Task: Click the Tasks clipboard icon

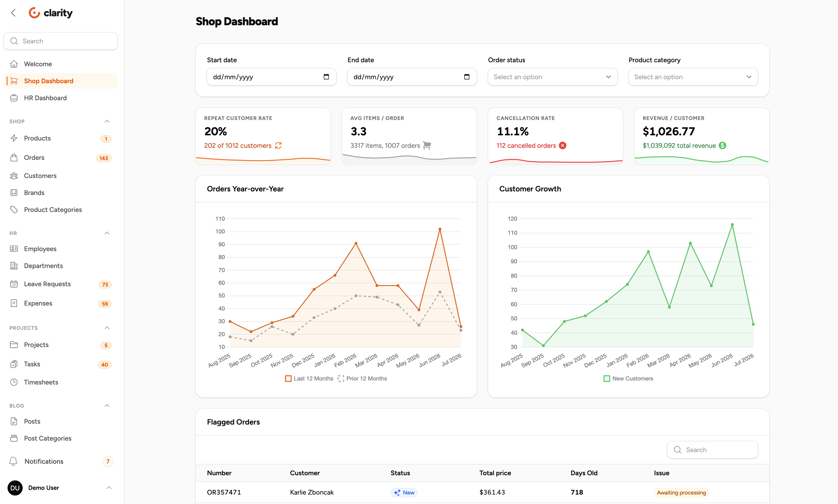Action: (x=14, y=364)
